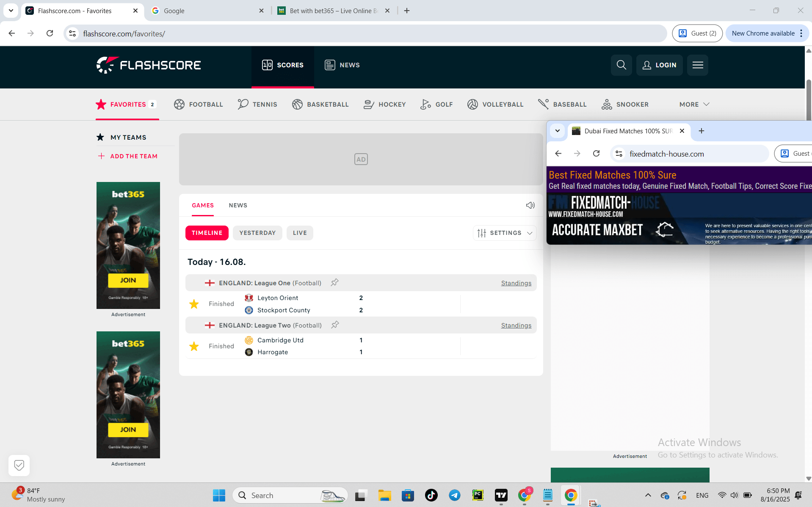Image resolution: width=812 pixels, height=507 pixels.
Task: Select the Golf sport category
Action: 436,104
